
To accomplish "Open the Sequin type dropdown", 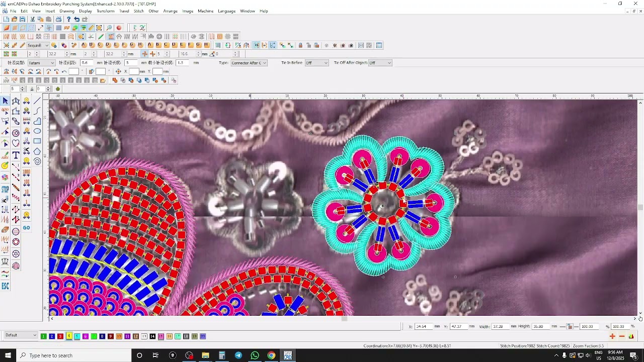I will pyautogui.click(x=38, y=45).
